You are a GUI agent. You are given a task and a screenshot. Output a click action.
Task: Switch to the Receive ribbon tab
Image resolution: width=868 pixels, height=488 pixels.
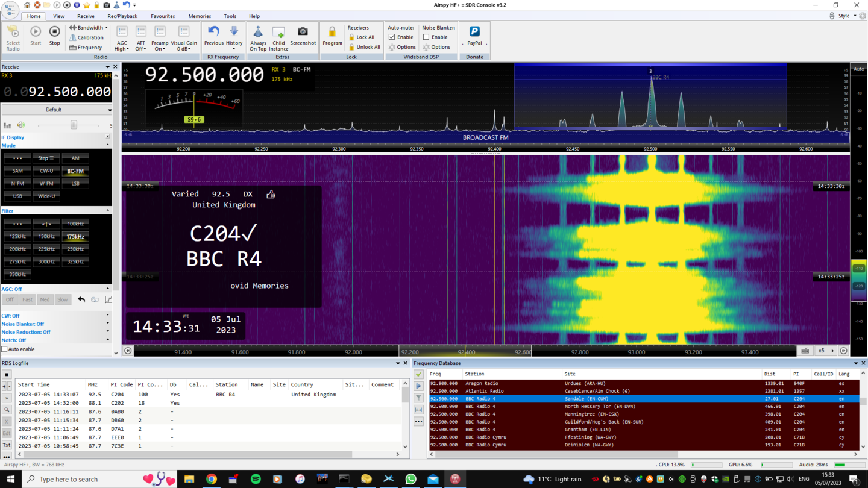pos(86,16)
